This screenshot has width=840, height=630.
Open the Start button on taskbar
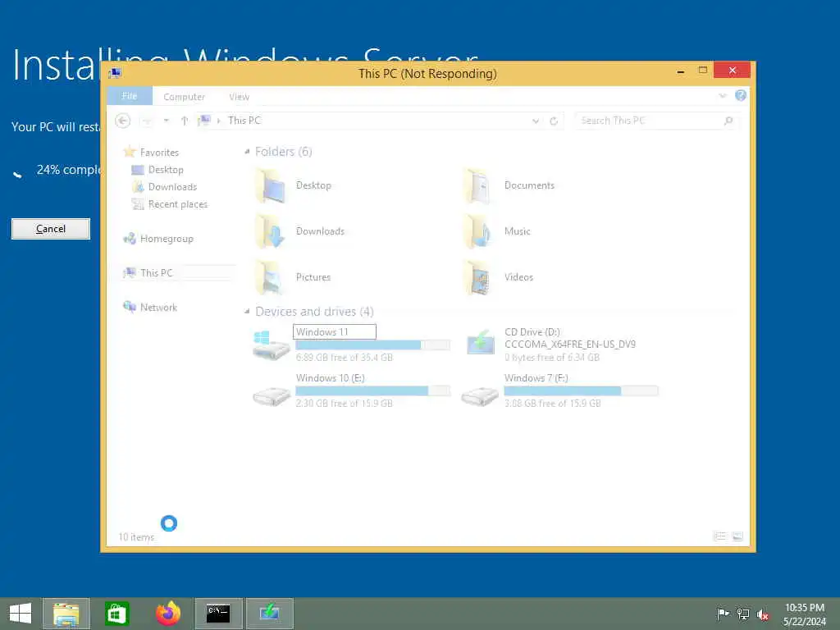21,614
